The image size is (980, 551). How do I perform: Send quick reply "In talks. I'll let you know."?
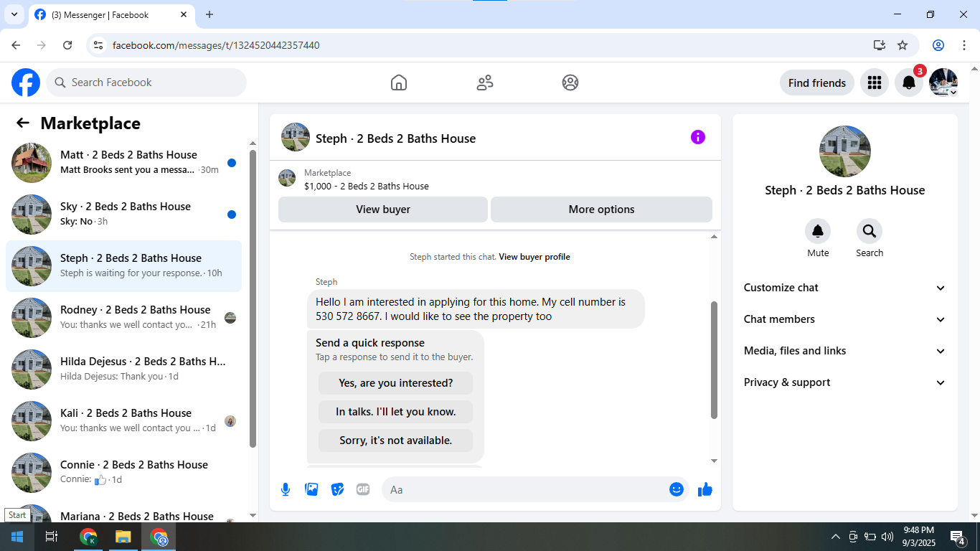(x=396, y=412)
